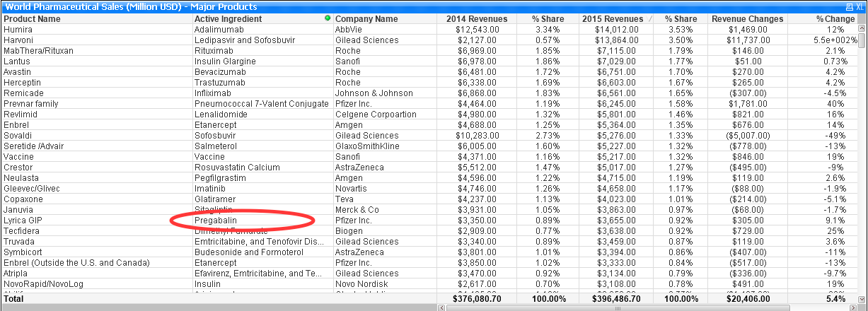
Task: Select the Merck & Co company cell
Action: click(385, 210)
